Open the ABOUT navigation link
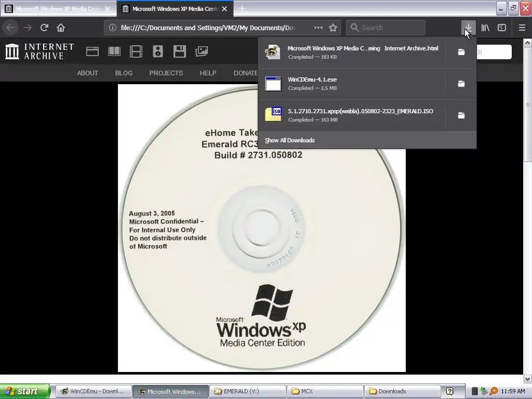 pos(87,73)
